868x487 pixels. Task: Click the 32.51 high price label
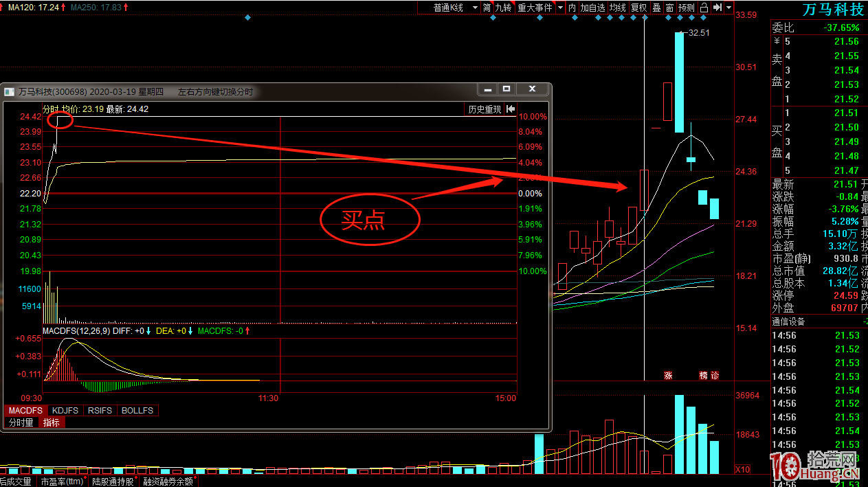pos(699,33)
